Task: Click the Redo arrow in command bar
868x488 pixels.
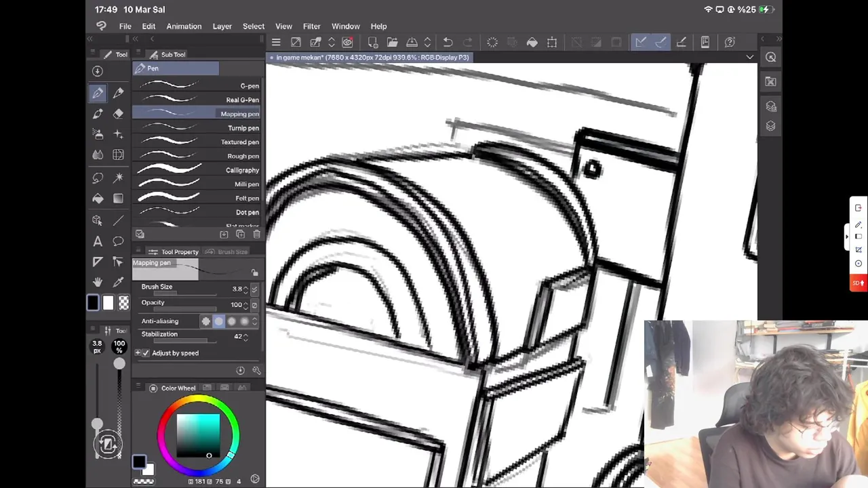Action: 467,42
